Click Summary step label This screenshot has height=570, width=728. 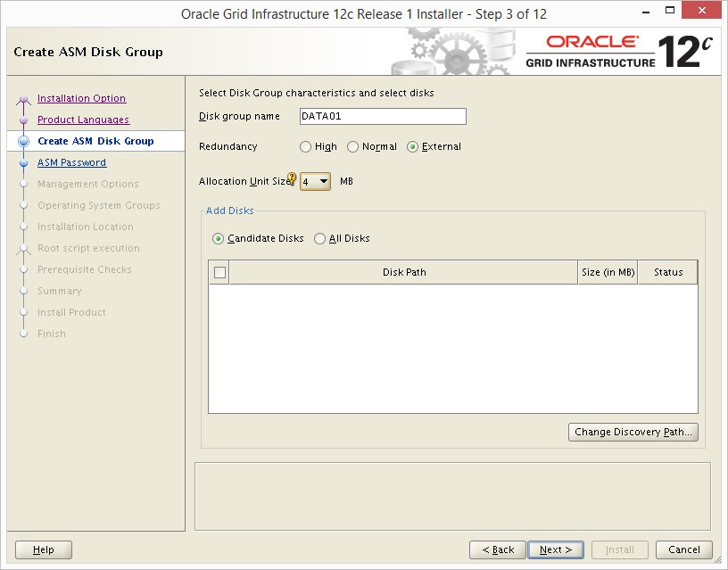pyautogui.click(x=60, y=291)
